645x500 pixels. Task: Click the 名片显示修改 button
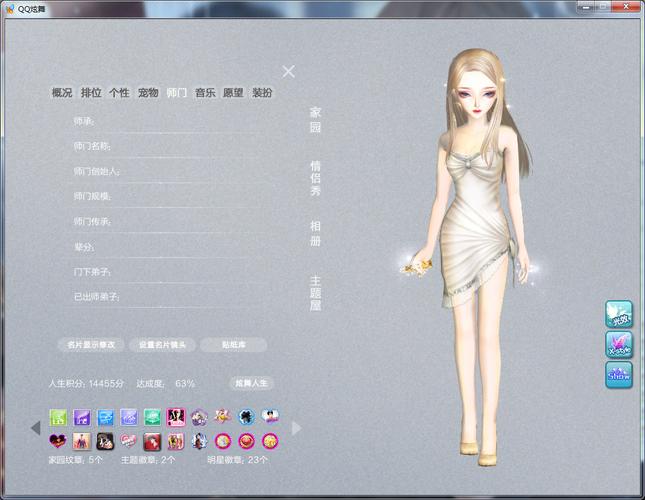[91, 345]
